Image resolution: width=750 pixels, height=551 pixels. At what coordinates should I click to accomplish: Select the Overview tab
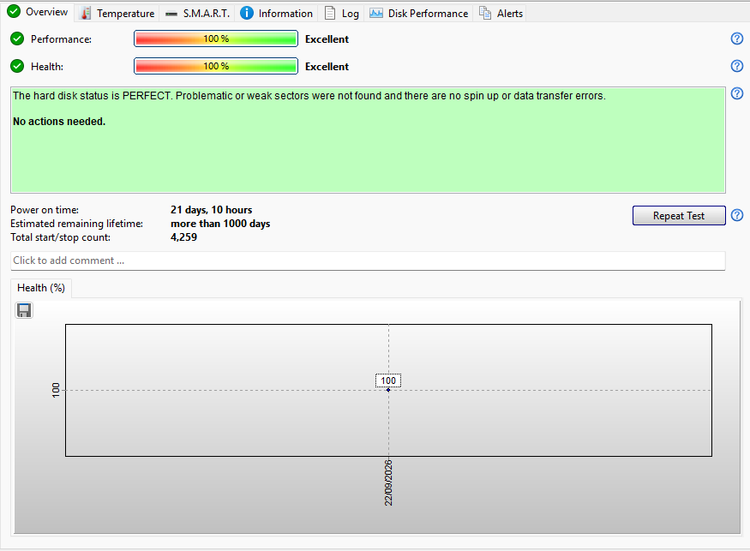tap(37, 12)
